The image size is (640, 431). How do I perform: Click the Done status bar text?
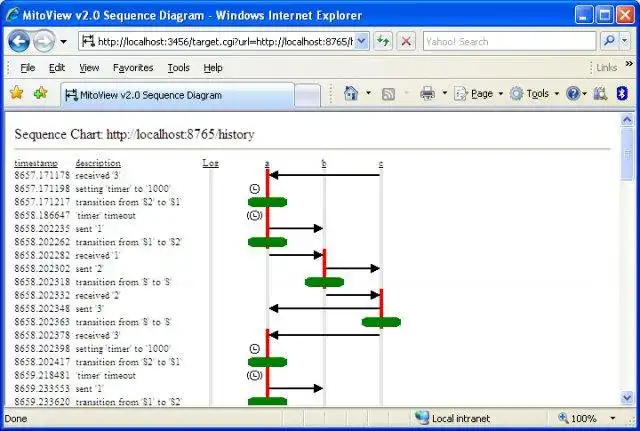click(16, 419)
